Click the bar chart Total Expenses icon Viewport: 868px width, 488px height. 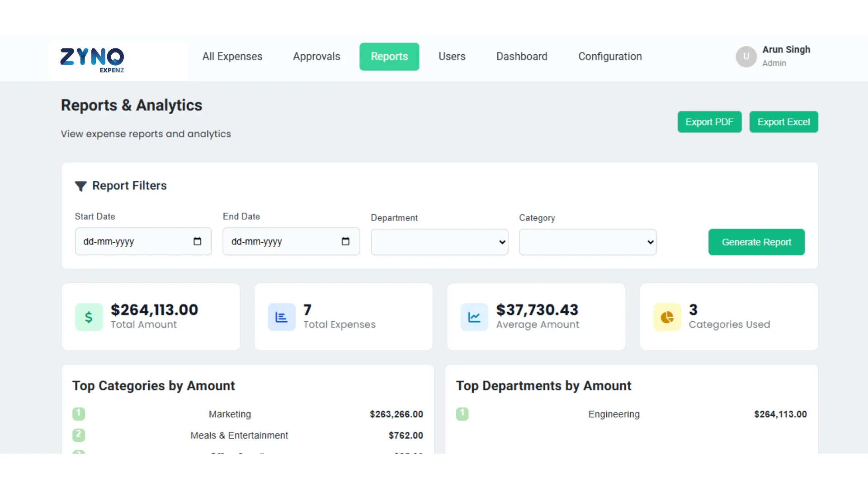(281, 317)
